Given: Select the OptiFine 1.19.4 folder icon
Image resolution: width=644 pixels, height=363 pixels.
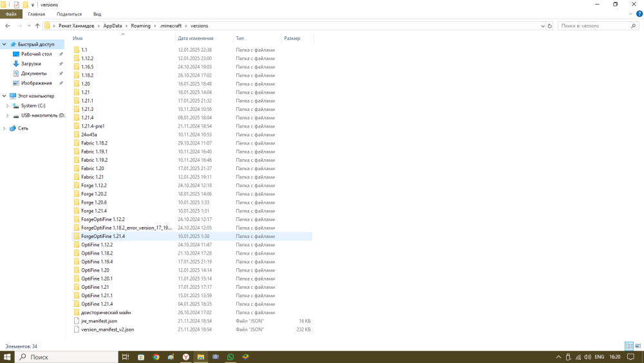Looking at the screenshot, I should tap(77, 262).
